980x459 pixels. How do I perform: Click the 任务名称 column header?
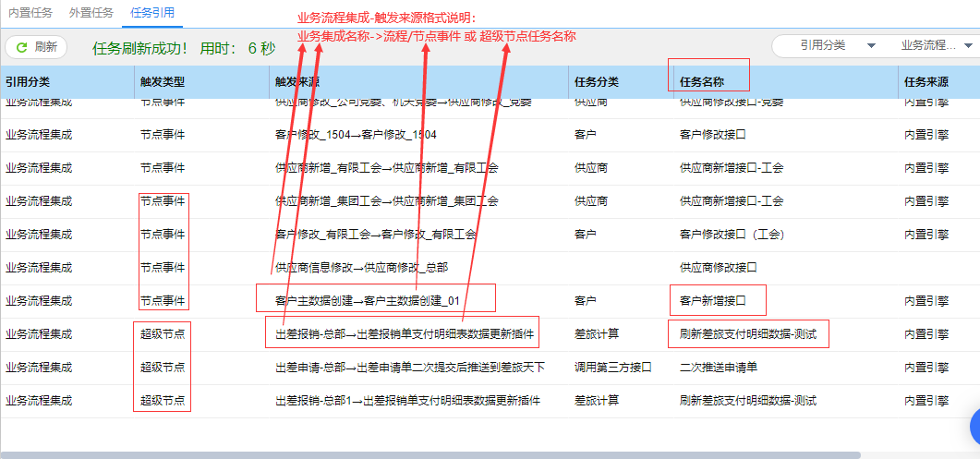click(x=702, y=81)
